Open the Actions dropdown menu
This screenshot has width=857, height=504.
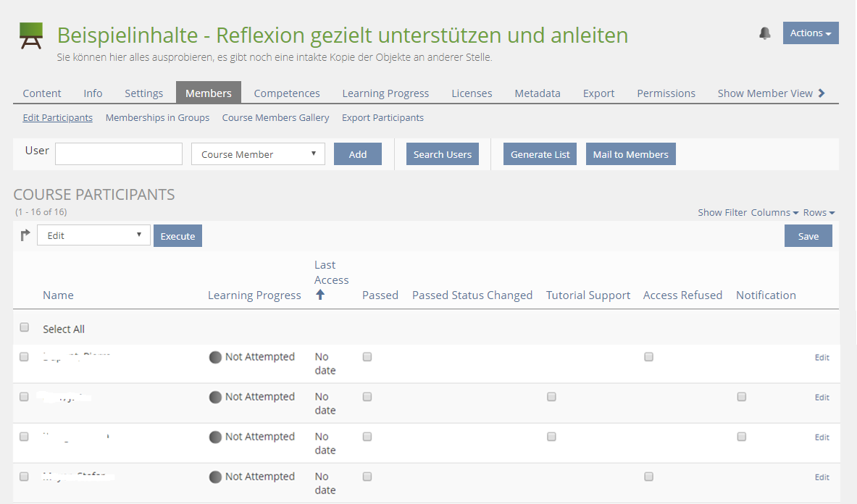810,33
